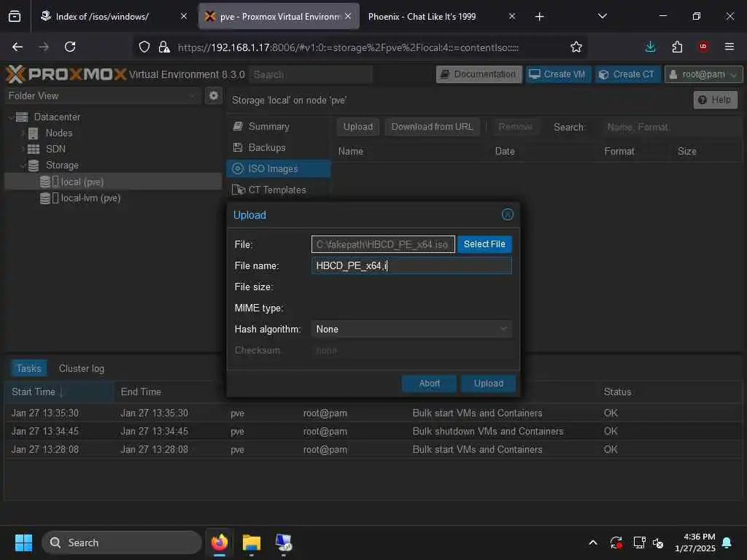
Task: Collapse the Datacenter tree node
Action: click(x=11, y=117)
